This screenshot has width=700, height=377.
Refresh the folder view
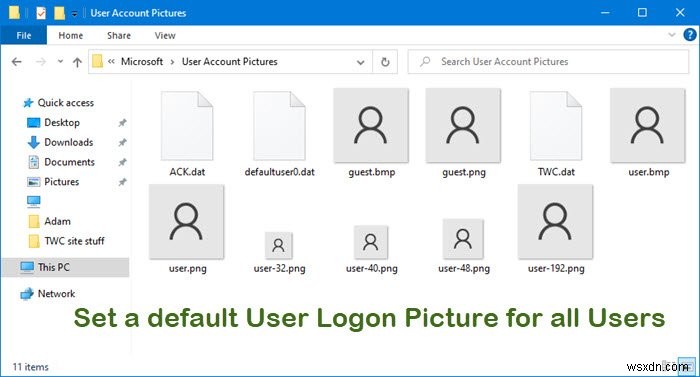(385, 62)
